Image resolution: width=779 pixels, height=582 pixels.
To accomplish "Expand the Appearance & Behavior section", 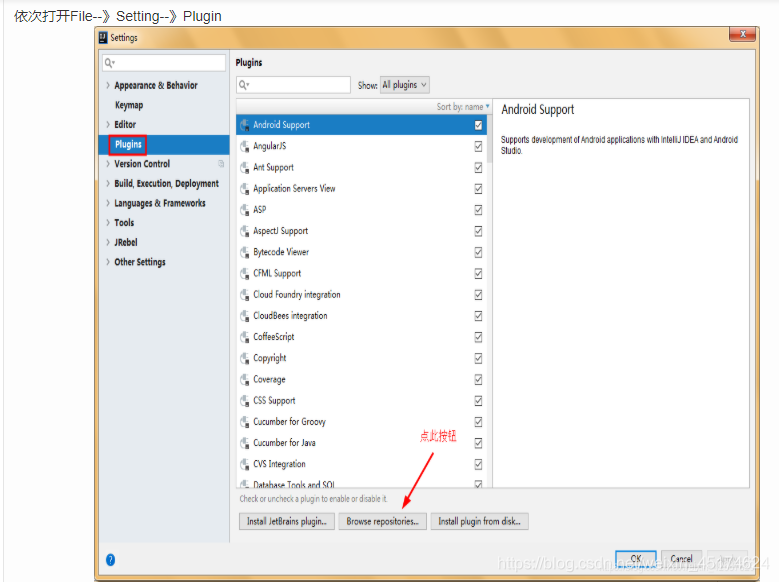I will pyautogui.click(x=108, y=85).
